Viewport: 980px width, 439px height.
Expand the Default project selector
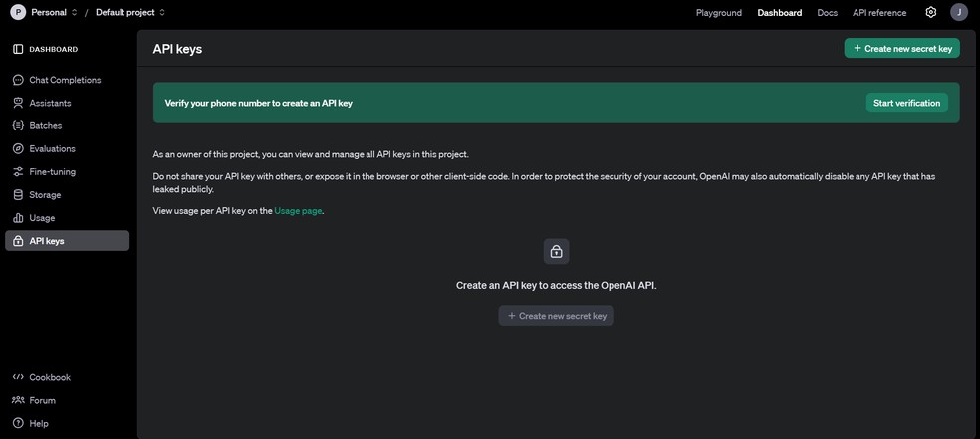click(130, 12)
